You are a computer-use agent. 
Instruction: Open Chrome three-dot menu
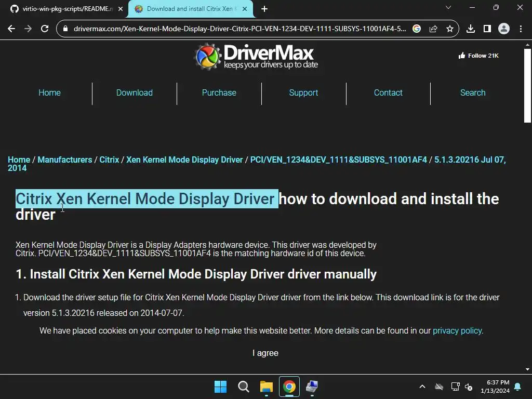(x=521, y=29)
